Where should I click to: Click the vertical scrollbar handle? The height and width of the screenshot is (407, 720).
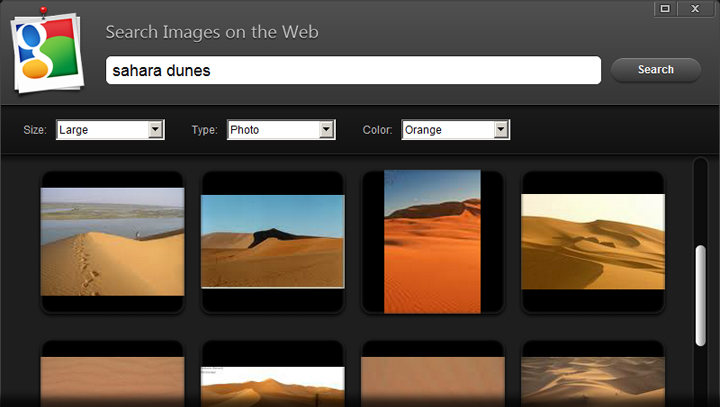pos(700,296)
